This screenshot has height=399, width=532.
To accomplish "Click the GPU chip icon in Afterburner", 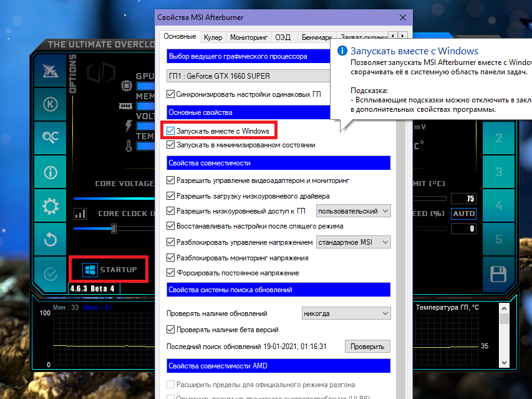I will [x=127, y=86].
